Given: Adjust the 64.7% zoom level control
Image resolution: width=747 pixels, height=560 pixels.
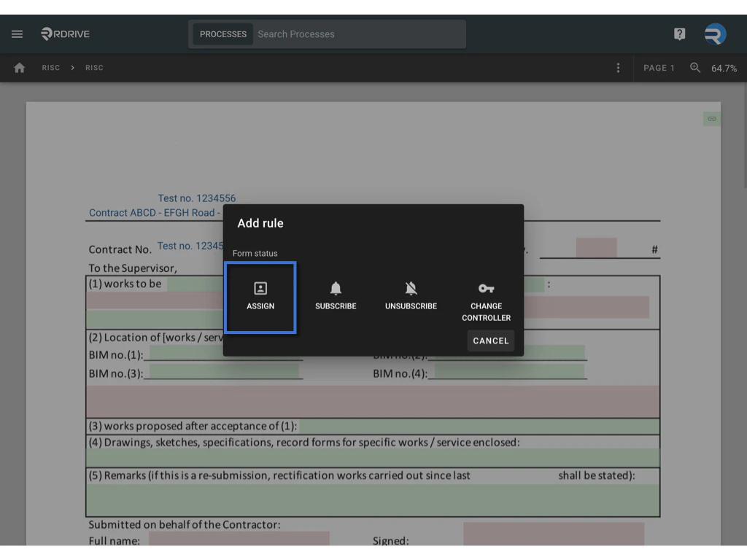Looking at the screenshot, I should pyautogui.click(x=723, y=67).
